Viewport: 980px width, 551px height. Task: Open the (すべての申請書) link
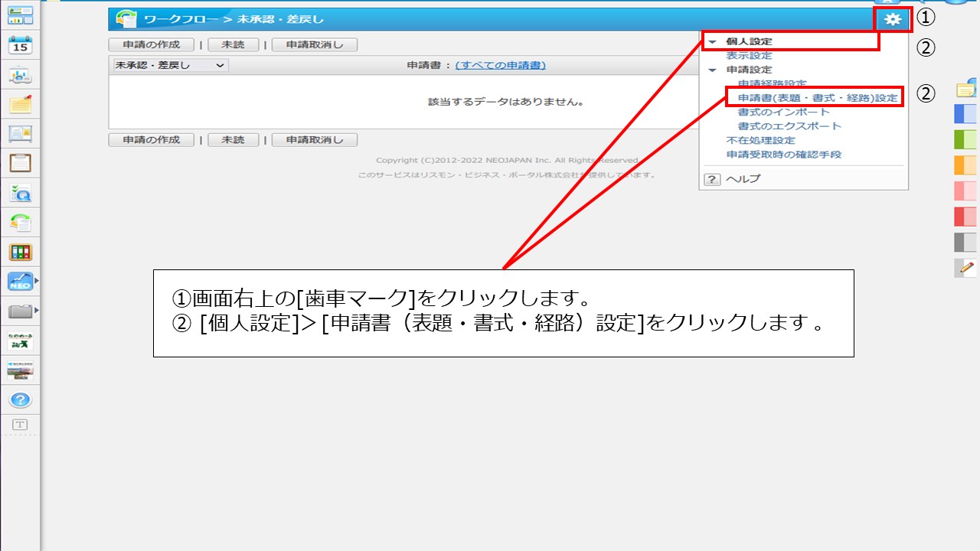[x=500, y=66]
